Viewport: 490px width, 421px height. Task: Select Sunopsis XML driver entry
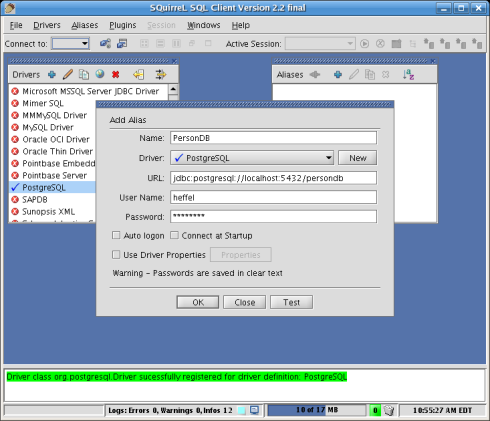tap(53, 211)
